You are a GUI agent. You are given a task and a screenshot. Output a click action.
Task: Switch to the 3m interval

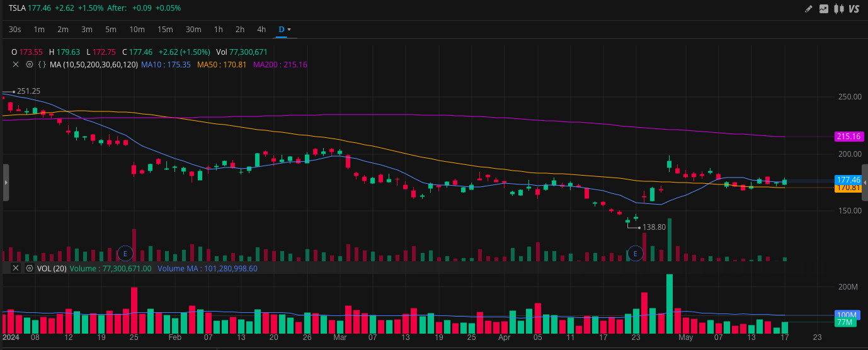87,30
